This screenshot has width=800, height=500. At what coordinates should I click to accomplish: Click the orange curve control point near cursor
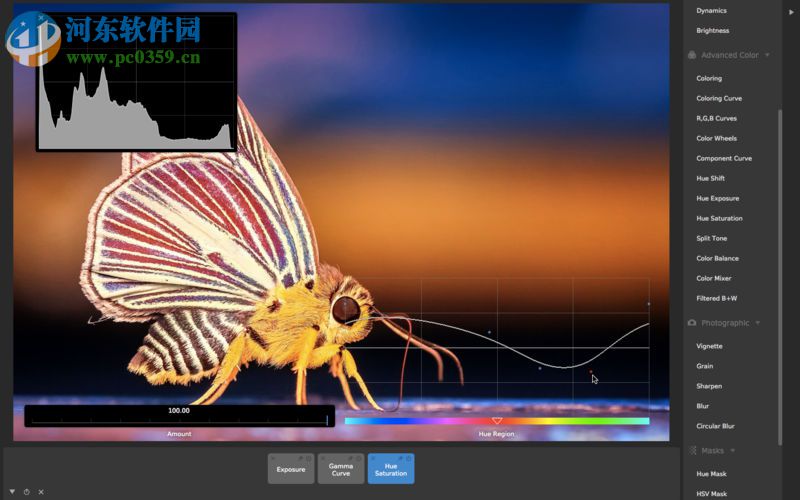591,371
